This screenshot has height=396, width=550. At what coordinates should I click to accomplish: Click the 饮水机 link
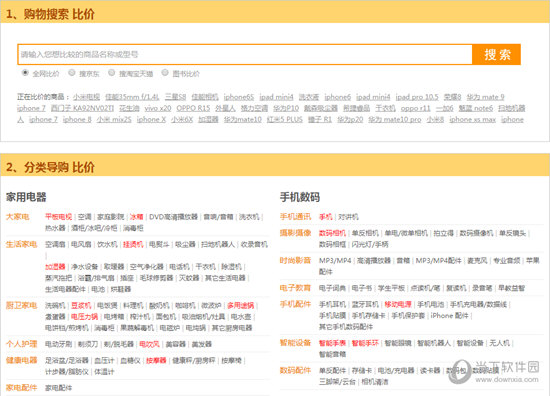pyautogui.click(x=107, y=244)
